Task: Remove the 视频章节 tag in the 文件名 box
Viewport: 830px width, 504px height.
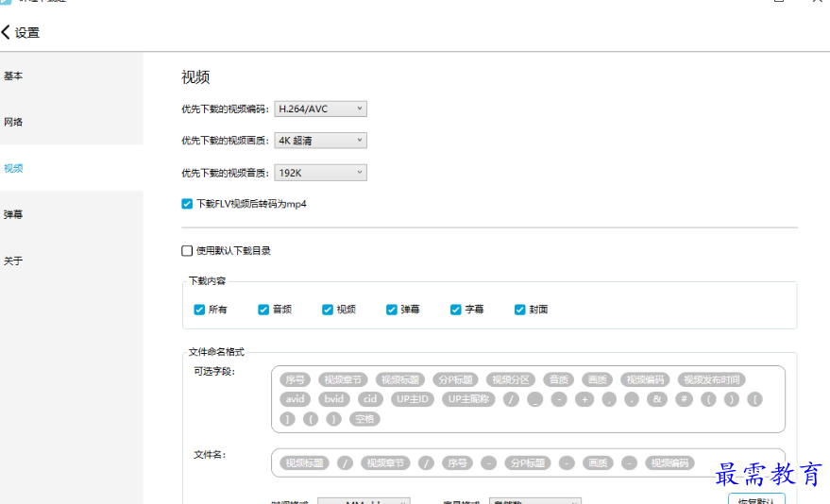Action: click(x=385, y=463)
